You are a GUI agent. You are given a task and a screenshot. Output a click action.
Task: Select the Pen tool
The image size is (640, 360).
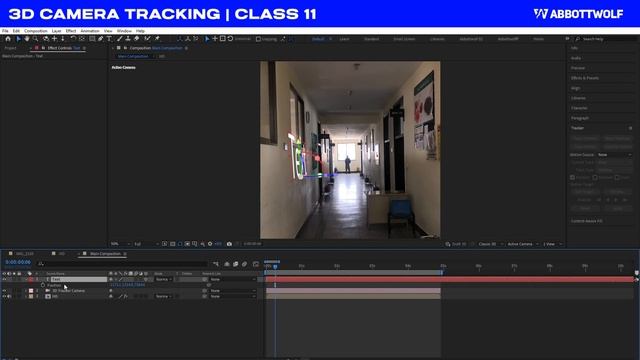tap(100, 39)
